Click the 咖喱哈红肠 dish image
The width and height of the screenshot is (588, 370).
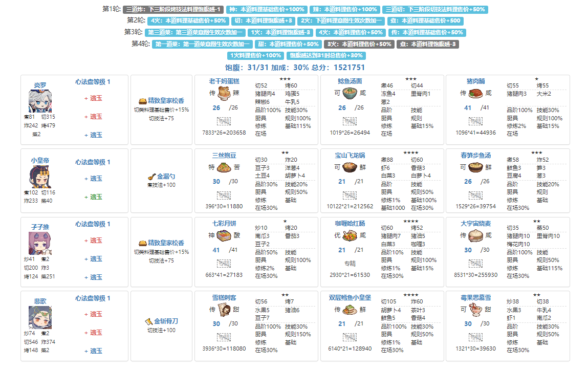click(x=349, y=235)
